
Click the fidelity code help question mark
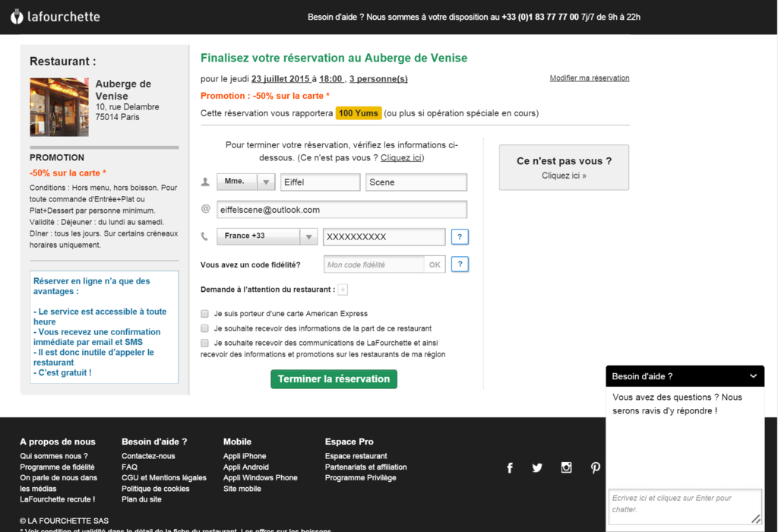(x=460, y=264)
